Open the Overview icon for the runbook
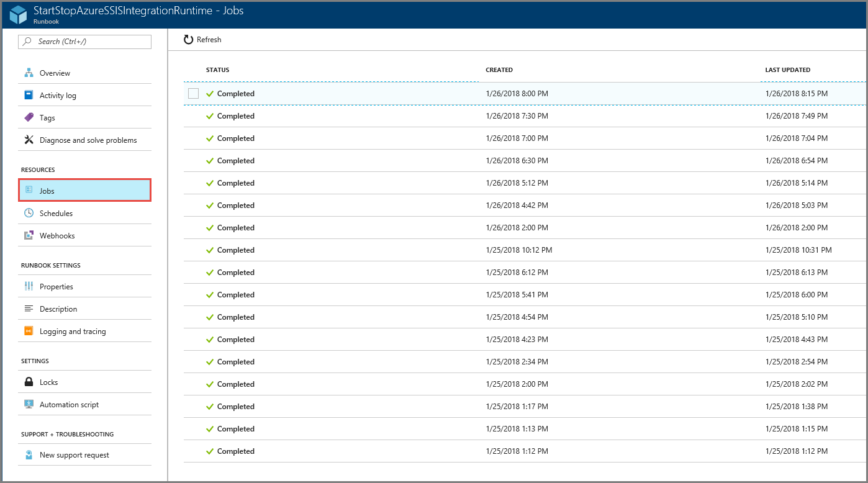This screenshot has width=868, height=483. pyautogui.click(x=29, y=73)
